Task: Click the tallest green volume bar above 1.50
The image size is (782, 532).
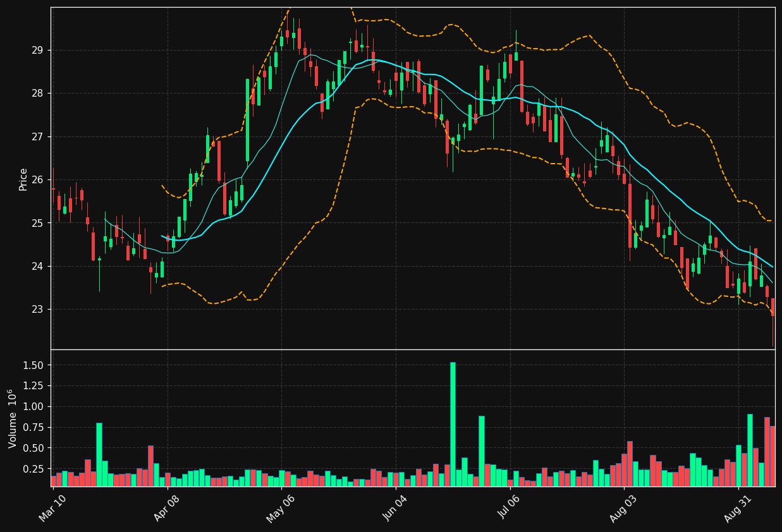Action: pos(453,424)
